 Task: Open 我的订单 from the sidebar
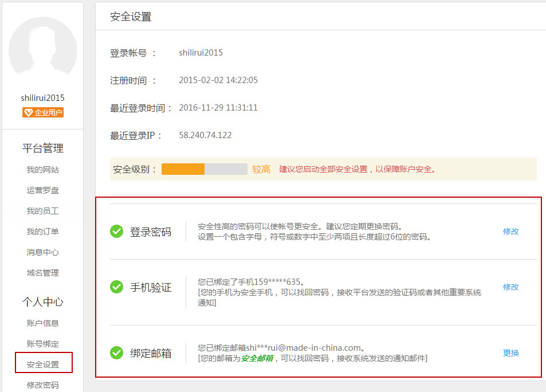coord(43,232)
